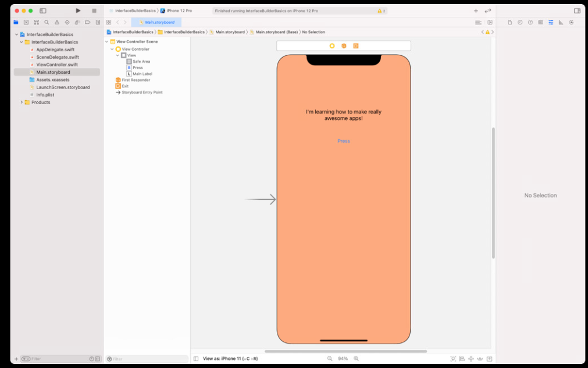The height and width of the screenshot is (368, 588).
Task: Open the code review arrows button
Action: (x=487, y=11)
